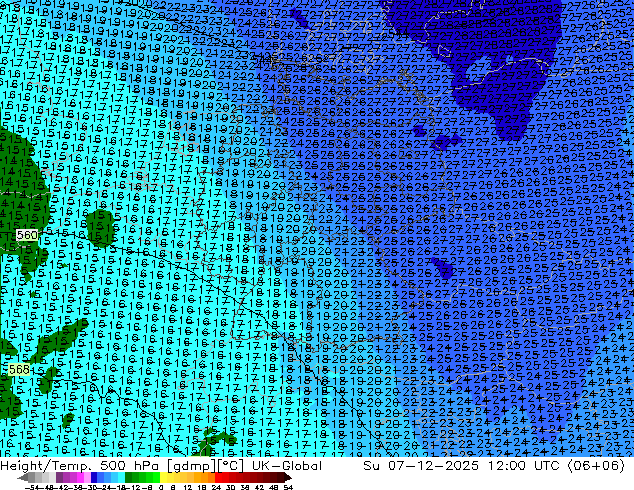
Task: Click the bright cyan legend swatch
Action: click(x=121, y=478)
